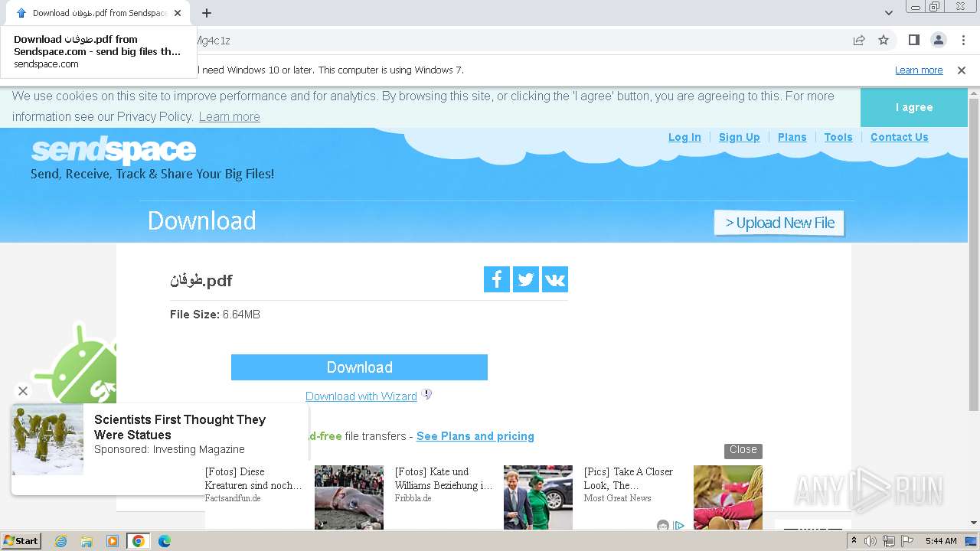This screenshot has height=551, width=980.
Task: Open the cookie Learn more link
Action: point(230,116)
